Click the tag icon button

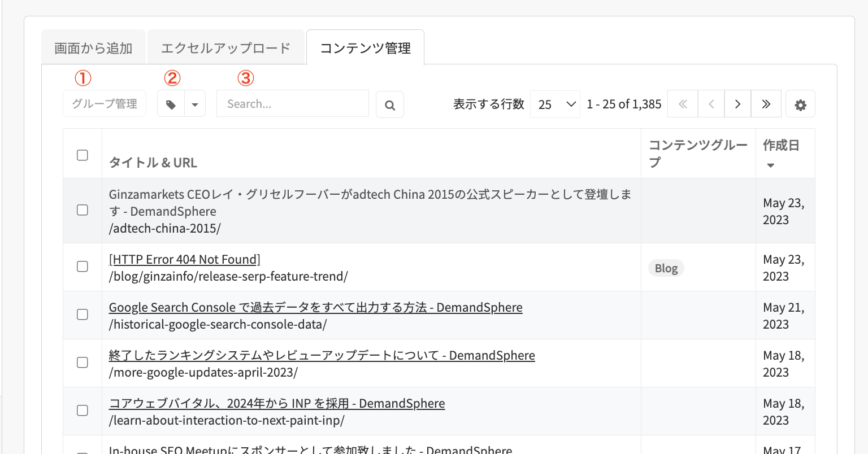171,104
